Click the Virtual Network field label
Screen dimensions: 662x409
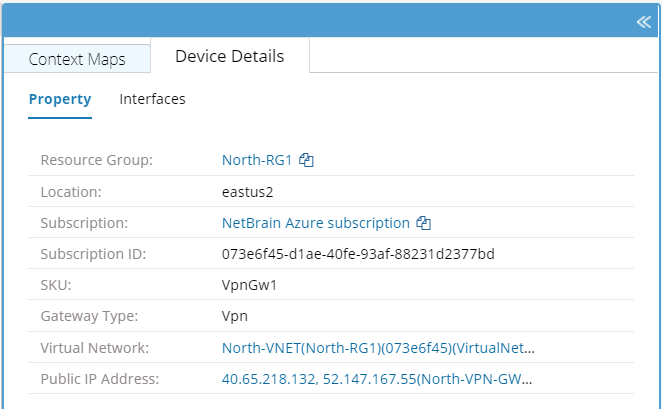94,348
